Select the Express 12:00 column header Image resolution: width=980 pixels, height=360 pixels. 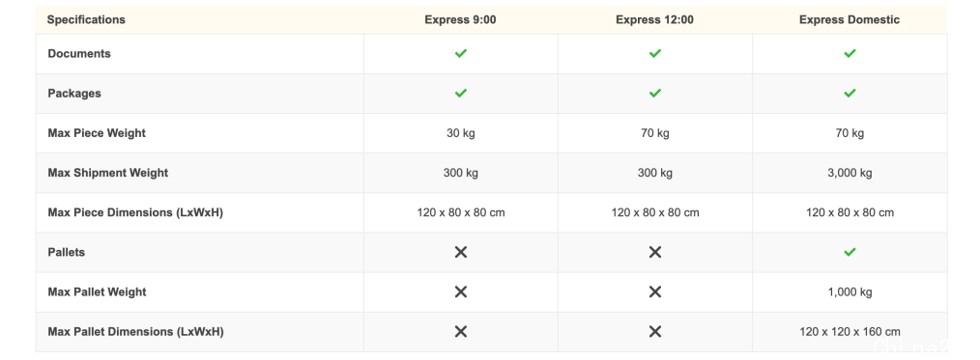click(655, 20)
